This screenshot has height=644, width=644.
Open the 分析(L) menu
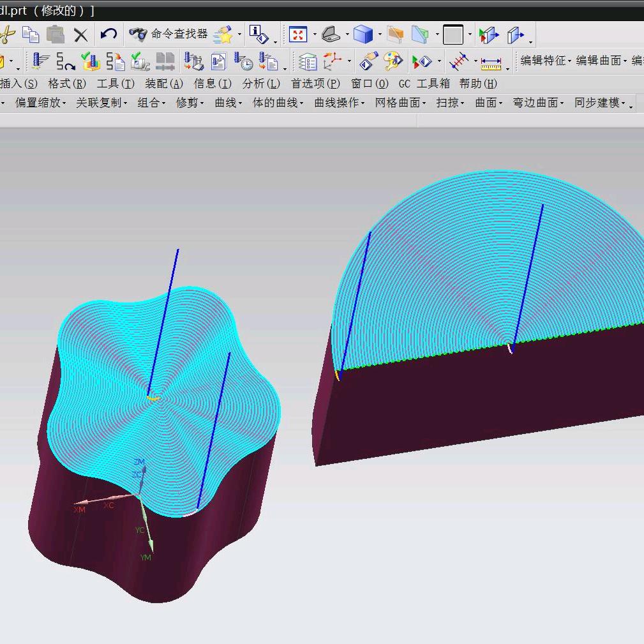click(261, 84)
